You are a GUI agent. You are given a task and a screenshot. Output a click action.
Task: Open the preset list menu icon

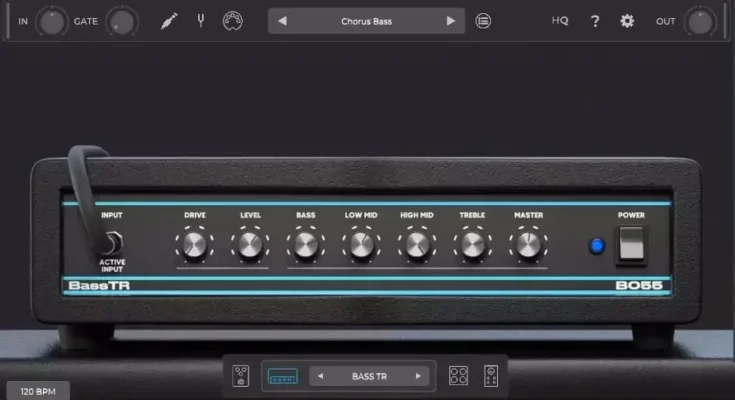coord(483,21)
